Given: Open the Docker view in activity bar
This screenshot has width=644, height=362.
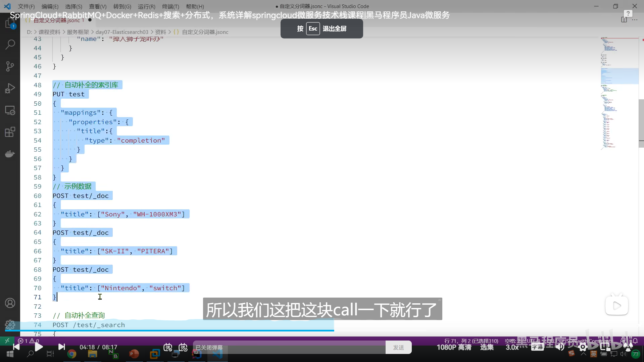Looking at the screenshot, I should coord(10,154).
